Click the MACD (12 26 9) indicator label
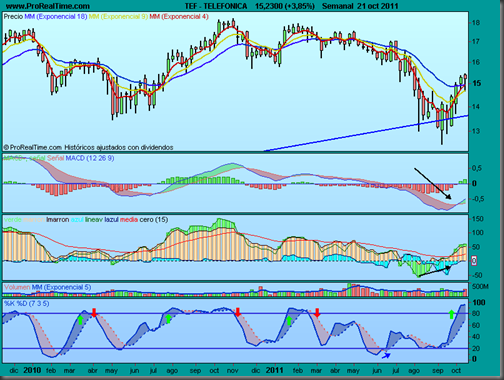 (x=90, y=158)
